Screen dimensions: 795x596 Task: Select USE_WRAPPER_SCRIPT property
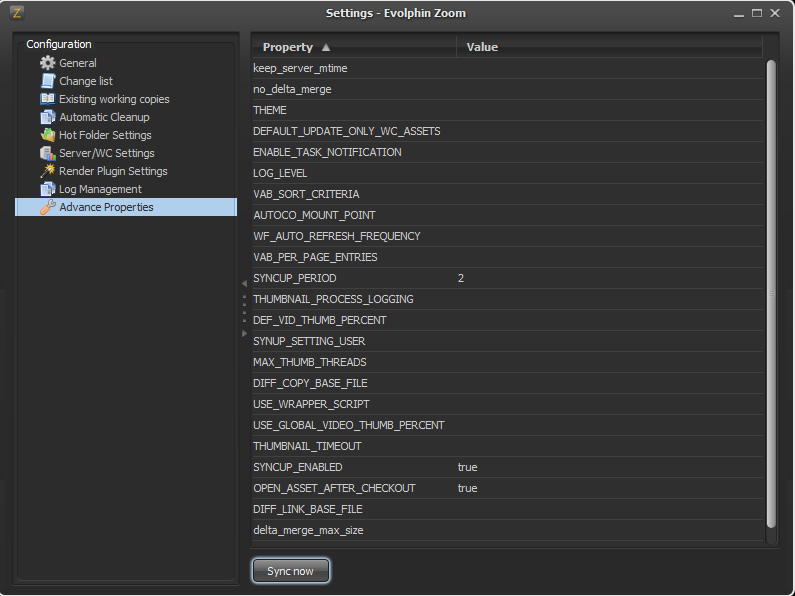[507, 404]
